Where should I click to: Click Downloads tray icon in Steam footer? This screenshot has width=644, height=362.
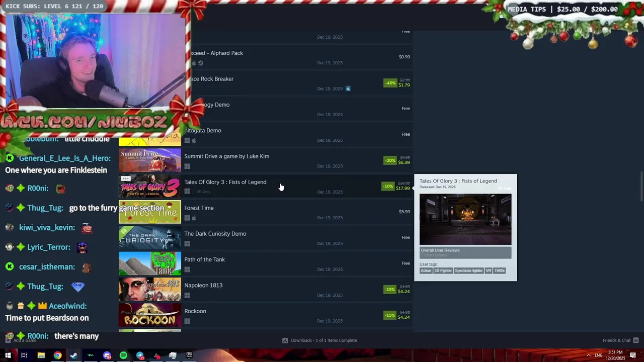click(285, 340)
